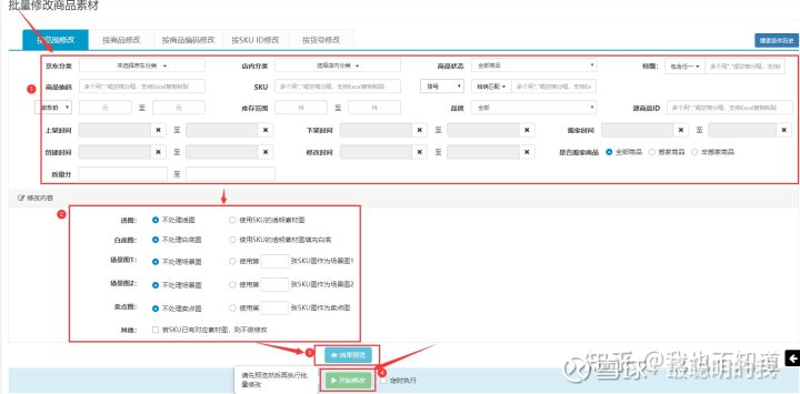
Task: Click the 库存范围 minimum 件 field
Action: (301, 107)
